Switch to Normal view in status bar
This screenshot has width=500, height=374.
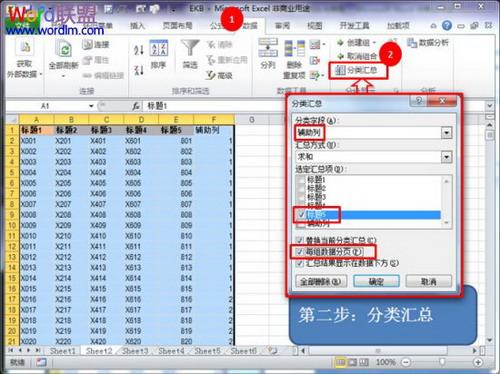click(x=341, y=362)
